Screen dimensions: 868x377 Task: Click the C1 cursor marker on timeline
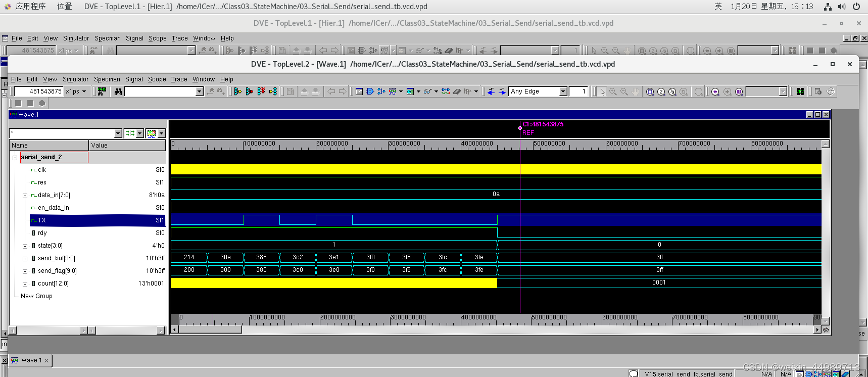coord(520,128)
